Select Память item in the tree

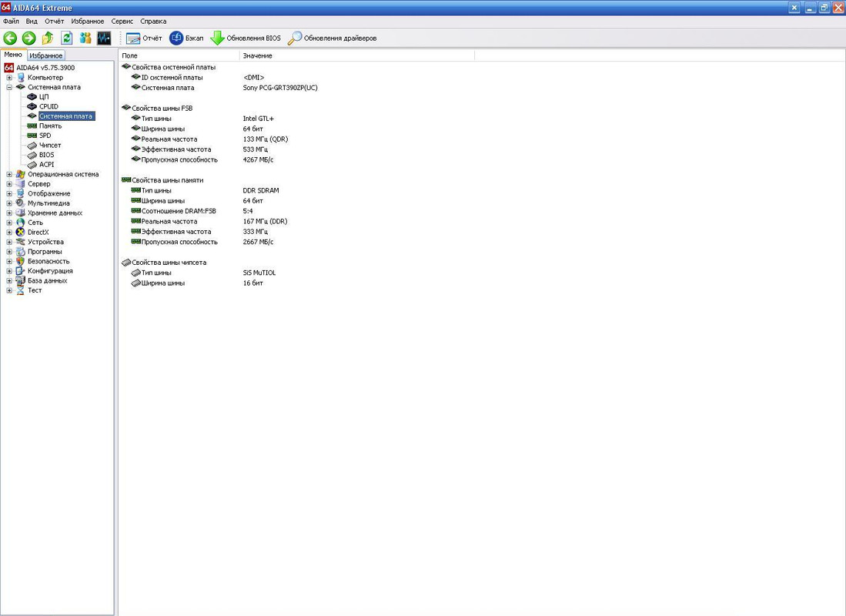coord(50,126)
